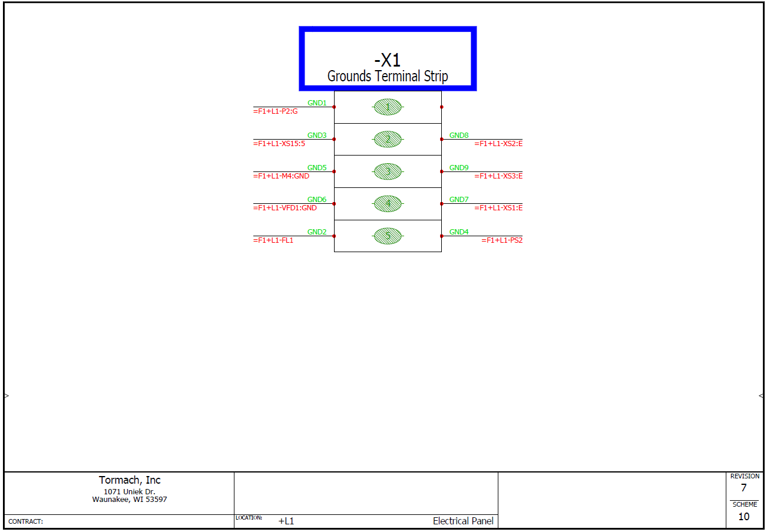Follow the =F1+L1-P2:G cross-reference
Screen dimensions: 767x532
coord(275,111)
